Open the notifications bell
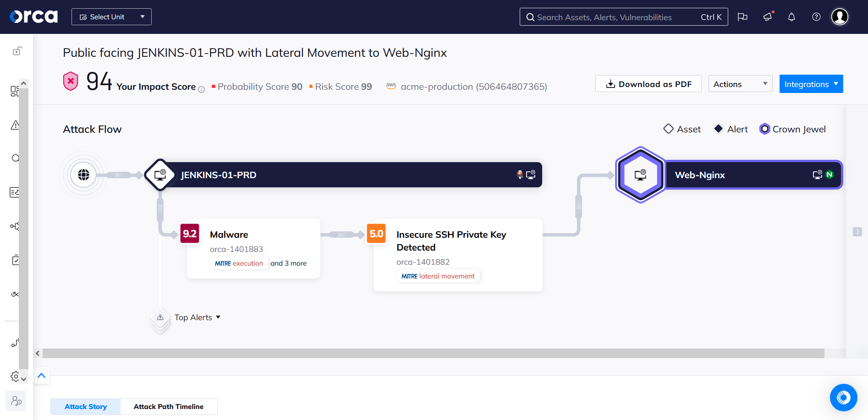 791,17
